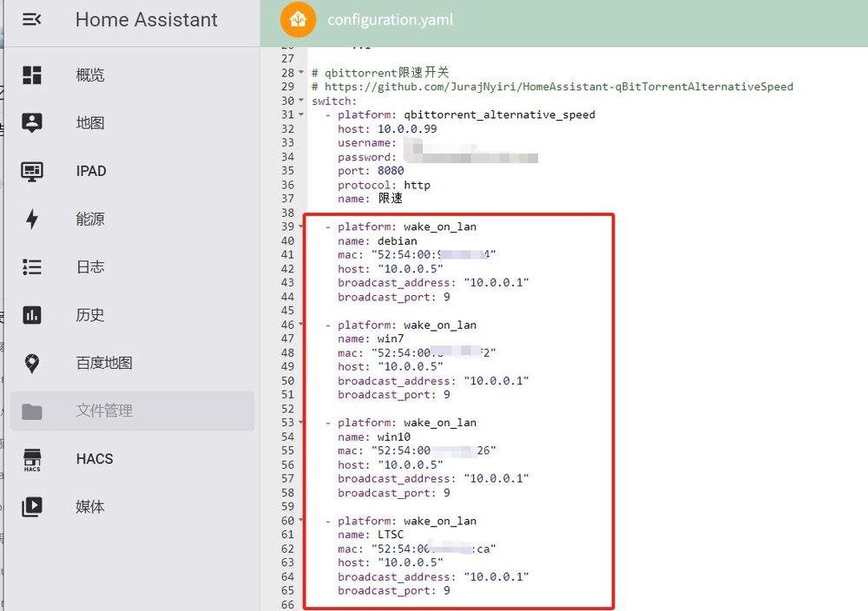Click the 文件管理 folder icon
The height and width of the screenshot is (611, 868).
32,411
